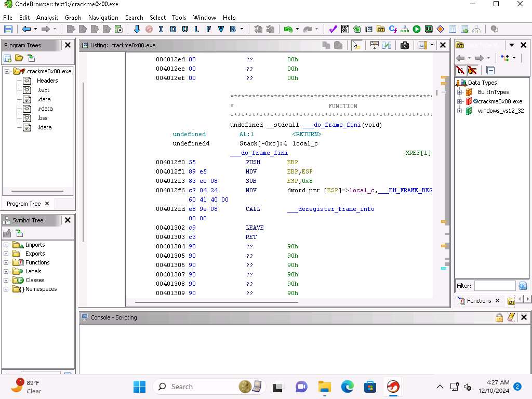This screenshot has height=399, width=532.
Task: Expand BuiltInTypes in Data Type Manager
Action: click(x=460, y=92)
